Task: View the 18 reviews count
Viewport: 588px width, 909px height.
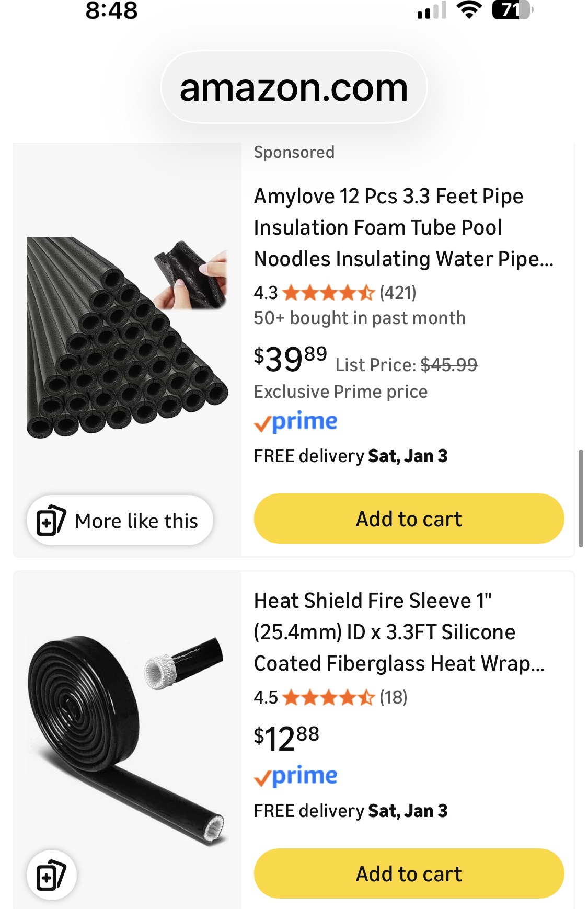Action: tap(393, 697)
